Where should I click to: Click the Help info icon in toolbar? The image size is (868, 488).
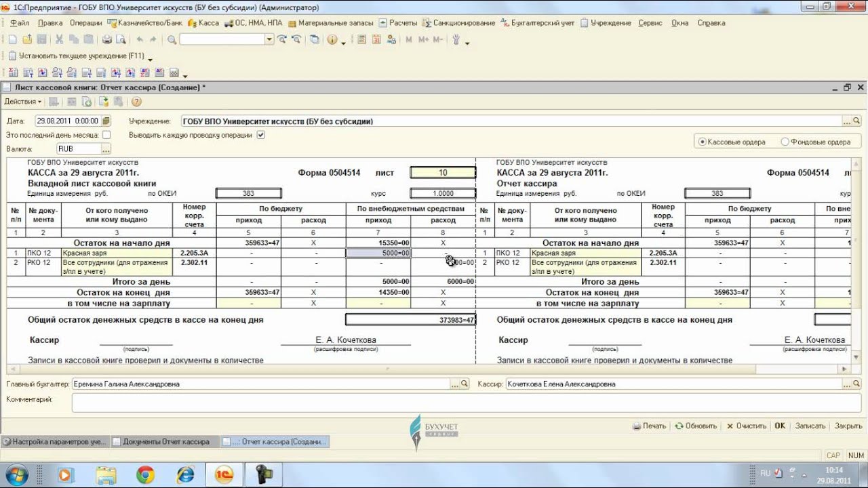point(332,40)
